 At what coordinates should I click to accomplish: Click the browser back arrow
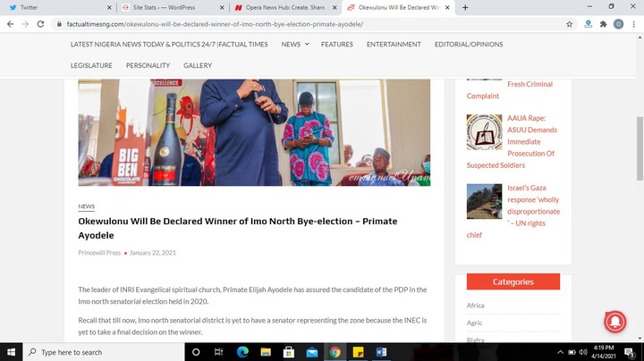click(x=10, y=24)
